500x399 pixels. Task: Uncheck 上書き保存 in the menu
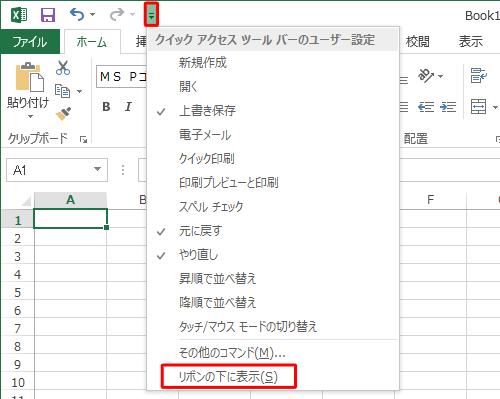click(273, 111)
